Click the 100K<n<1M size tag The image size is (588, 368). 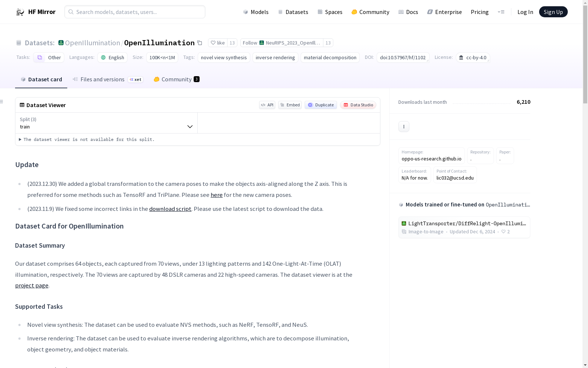click(162, 57)
